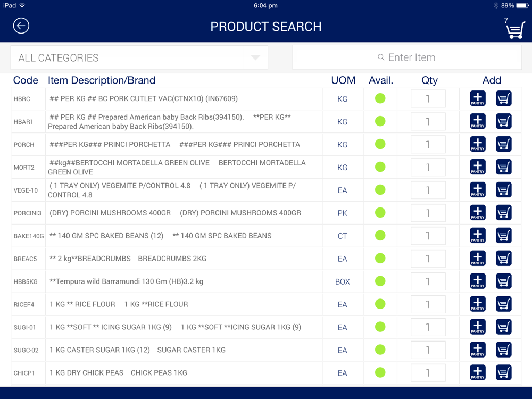This screenshot has height=399, width=532.
Task: Tap the HBAR1 baby back ribs row
Action: tap(181, 121)
